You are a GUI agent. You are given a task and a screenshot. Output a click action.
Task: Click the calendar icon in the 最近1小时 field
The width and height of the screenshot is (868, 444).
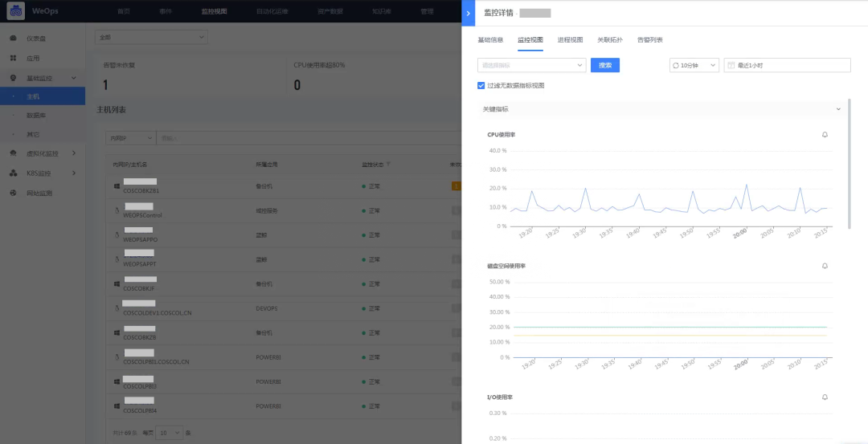[731, 65]
